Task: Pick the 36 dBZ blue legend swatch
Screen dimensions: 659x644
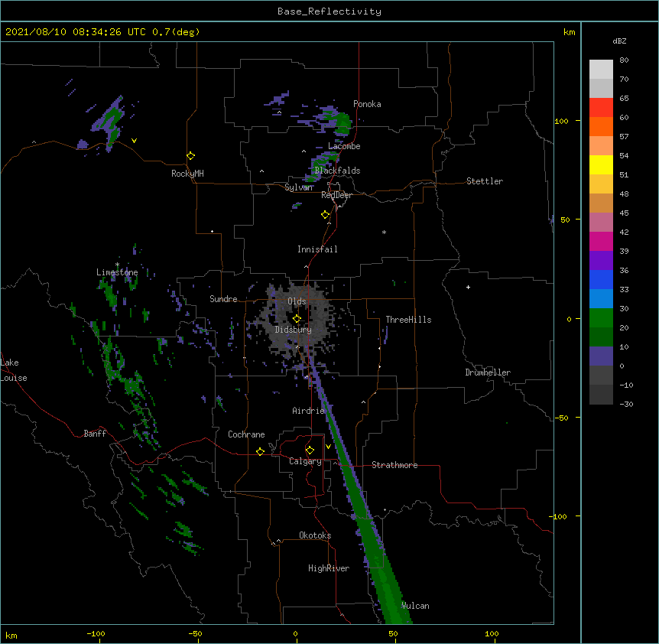Action: pos(601,279)
